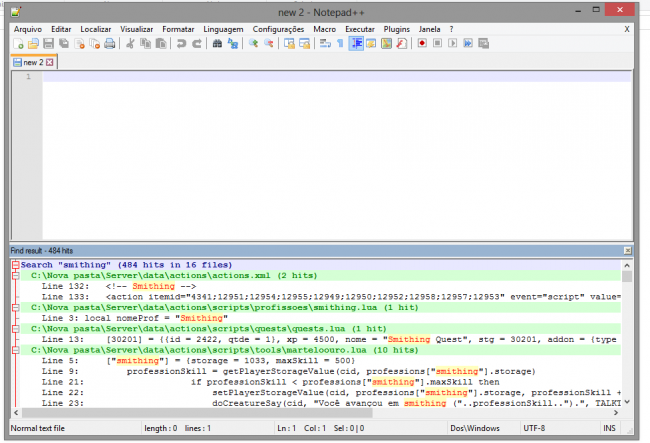The width and height of the screenshot is (650, 443).
Task: Save all documents via the Save All icon
Action: click(x=64, y=44)
